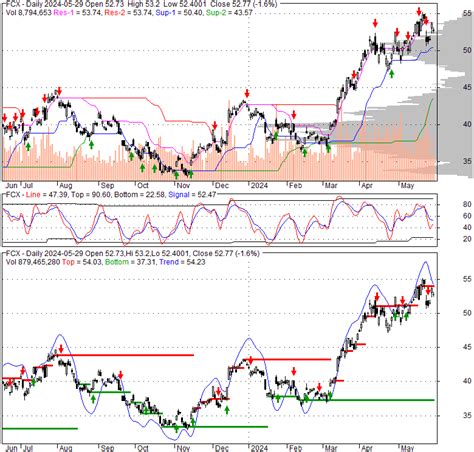The width and height of the screenshot is (474, 452).
Task: Click the 2024 year label on top chart axis
Action: (x=259, y=185)
